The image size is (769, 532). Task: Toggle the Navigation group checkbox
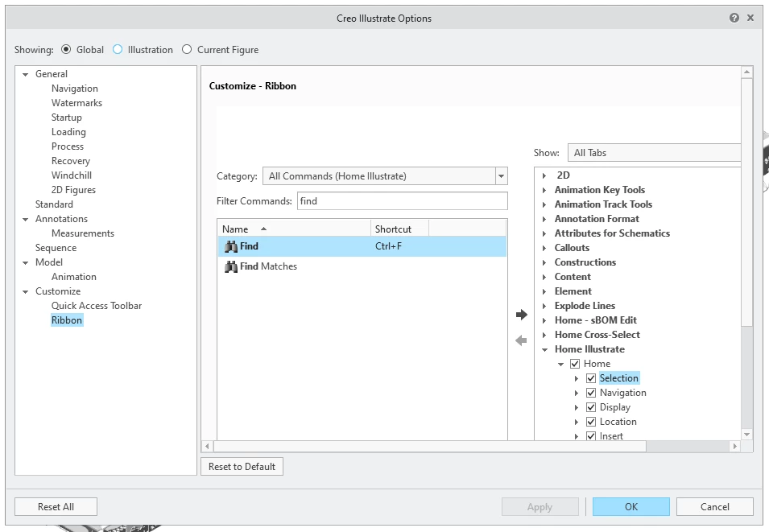591,393
